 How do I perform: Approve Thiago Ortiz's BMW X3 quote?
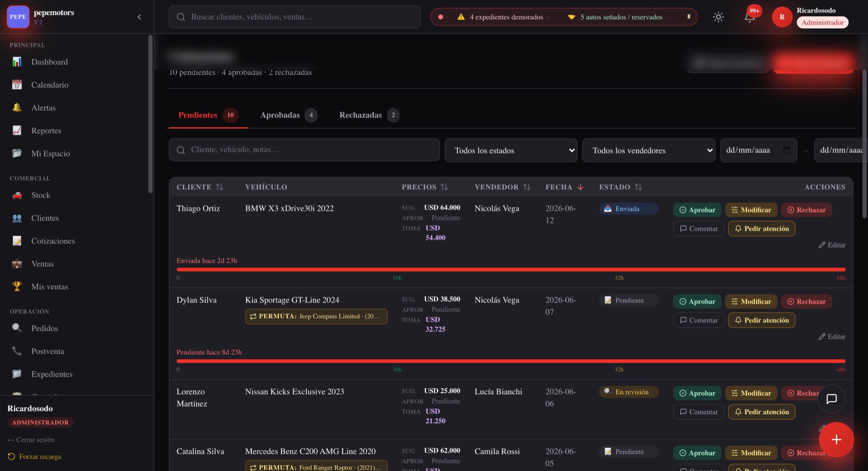[x=697, y=210]
